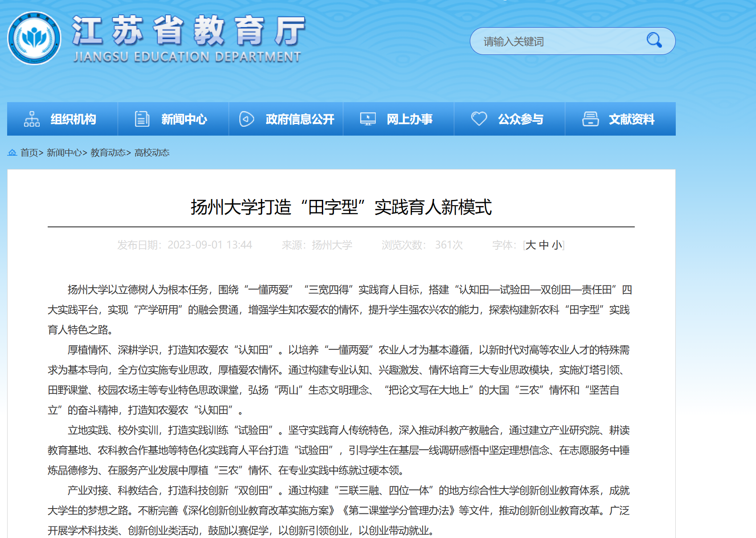Go to 网上办事 navigation item

tap(409, 119)
